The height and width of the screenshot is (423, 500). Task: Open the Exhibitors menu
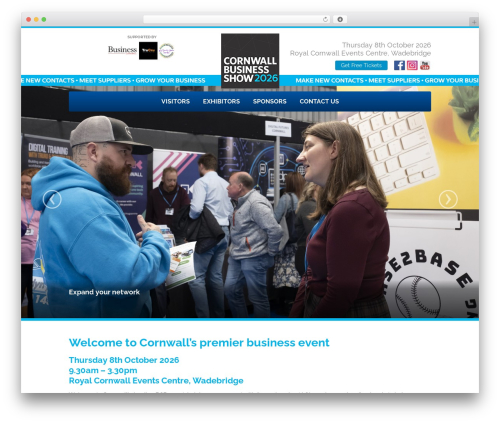coord(221,101)
